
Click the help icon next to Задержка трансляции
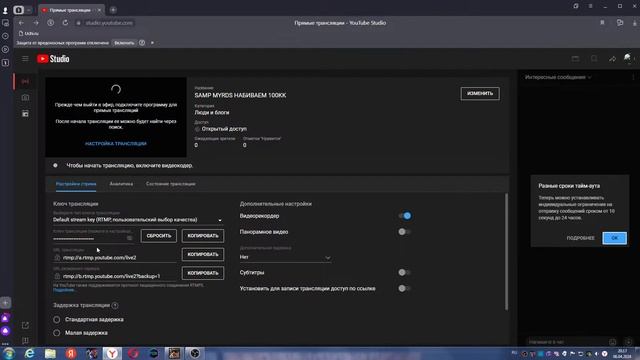coord(115,305)
